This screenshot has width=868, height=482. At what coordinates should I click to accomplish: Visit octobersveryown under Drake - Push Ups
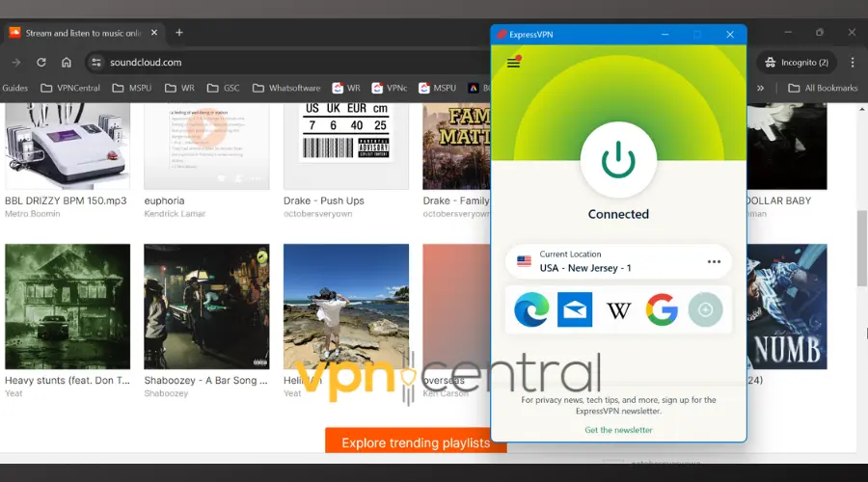tap(317, 214)
